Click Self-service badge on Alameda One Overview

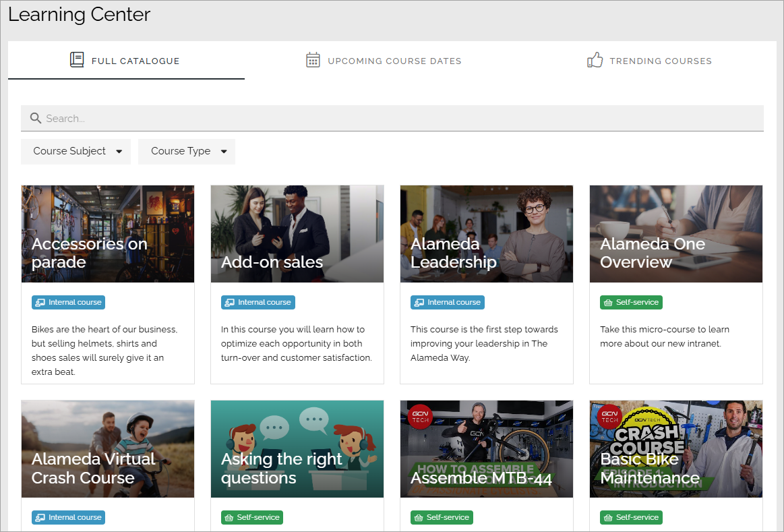631,302
